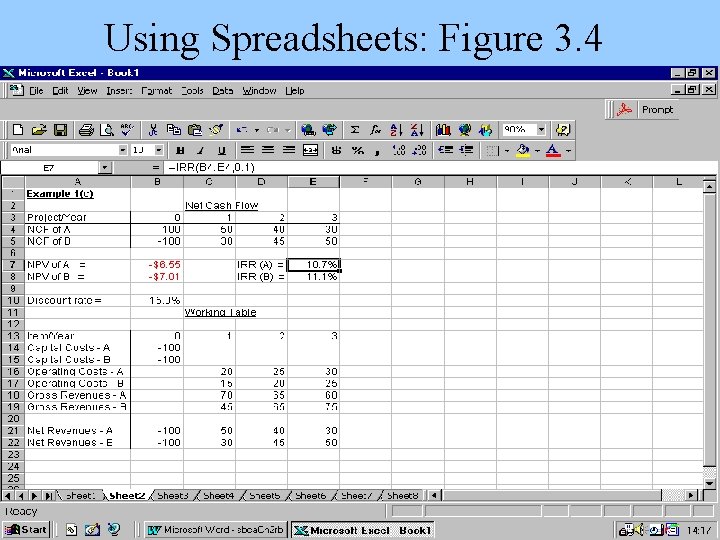Click the Open file folder icon
Screen dimensions: 720x540
click(x=39, y=130)
